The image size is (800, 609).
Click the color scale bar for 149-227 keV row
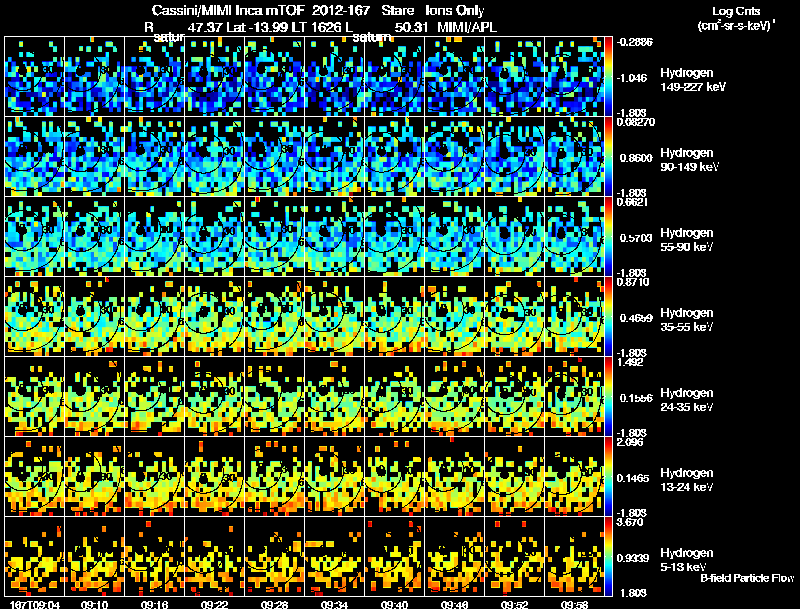608,76
